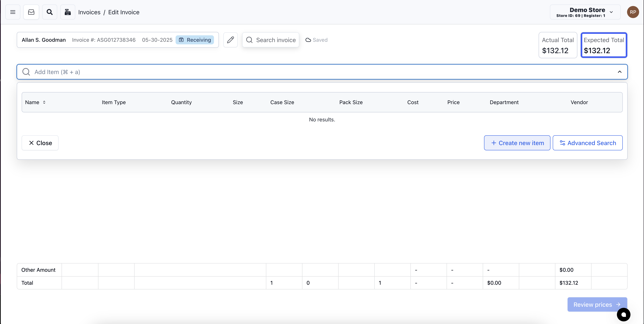The height and width of the screenshot is (324, 644).
Task: Select the invoices inbox icon
Action: click(x=31, y=12)
